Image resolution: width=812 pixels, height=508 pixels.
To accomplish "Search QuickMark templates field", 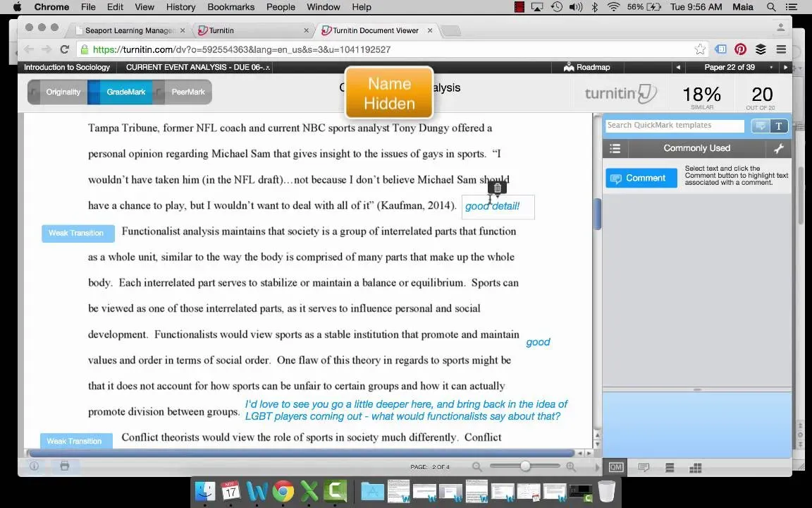I will pyautogui.click(x=675, y=126).
